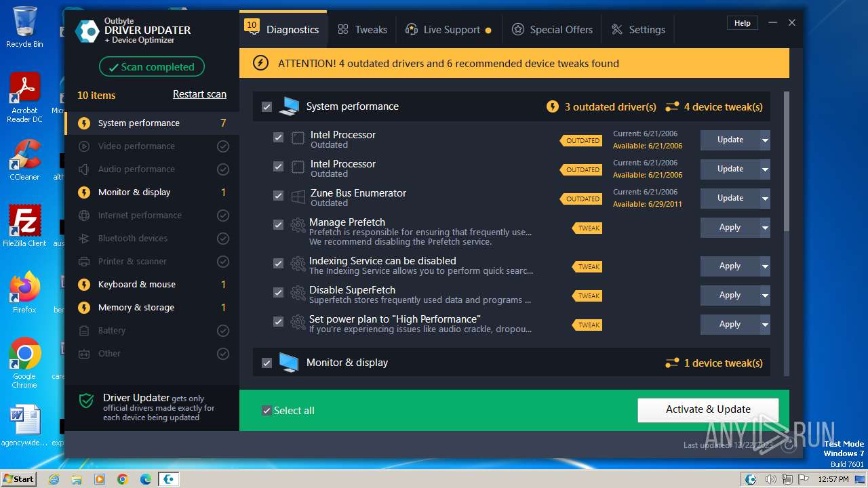Toggle High Performance power plan checkbox
The height and width of the screenshot is (488, 868).
278,322
